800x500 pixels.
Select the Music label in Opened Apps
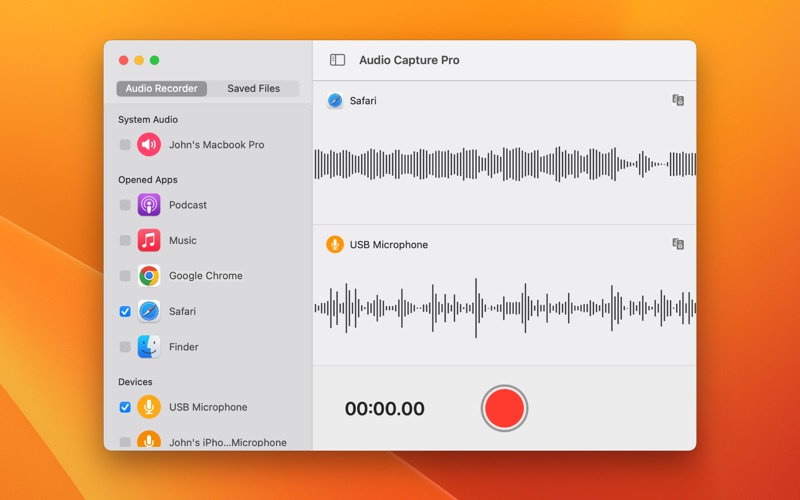tap(183, 240)
